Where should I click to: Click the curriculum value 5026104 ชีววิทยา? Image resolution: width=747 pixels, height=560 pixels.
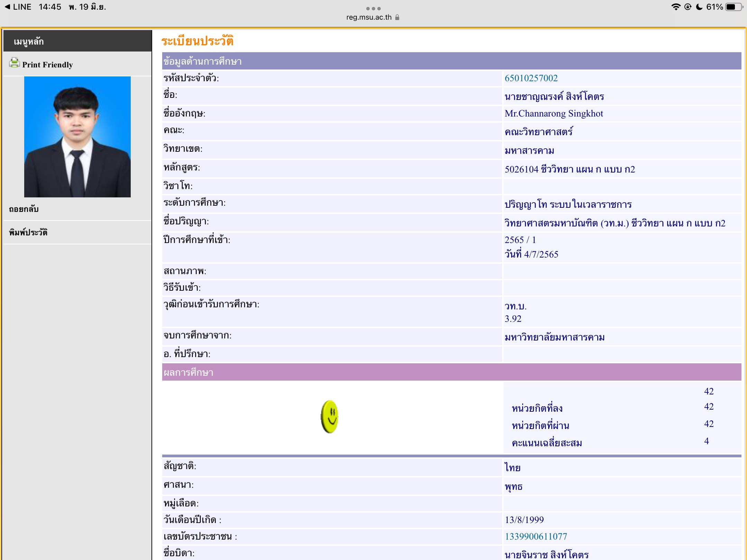(570, 169)
